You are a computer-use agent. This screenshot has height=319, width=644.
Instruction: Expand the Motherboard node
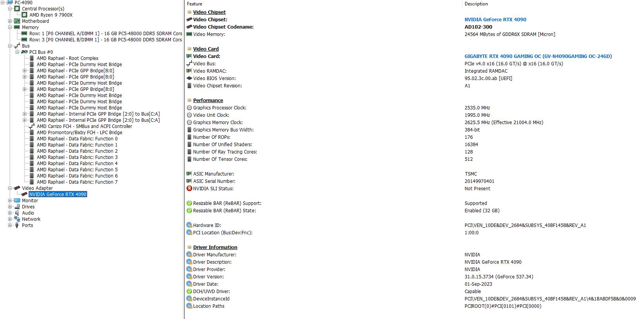[x=10, y=21]
